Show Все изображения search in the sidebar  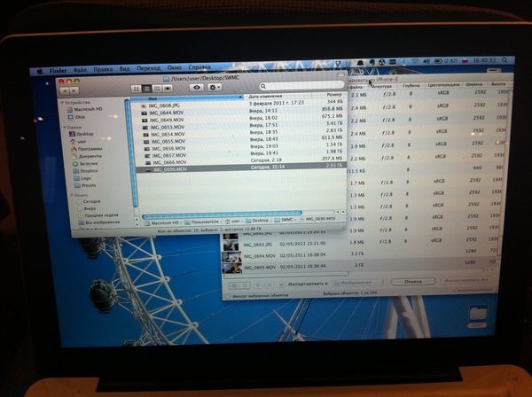[x=99, y=222]
